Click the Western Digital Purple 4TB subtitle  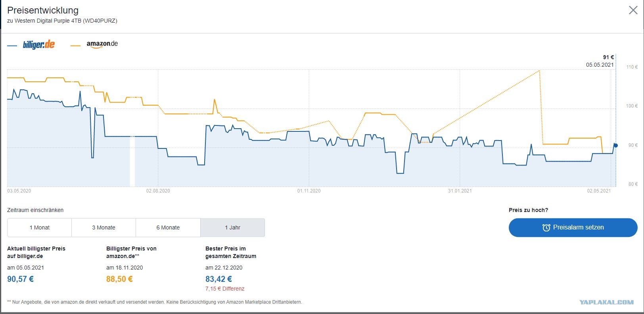62,21
